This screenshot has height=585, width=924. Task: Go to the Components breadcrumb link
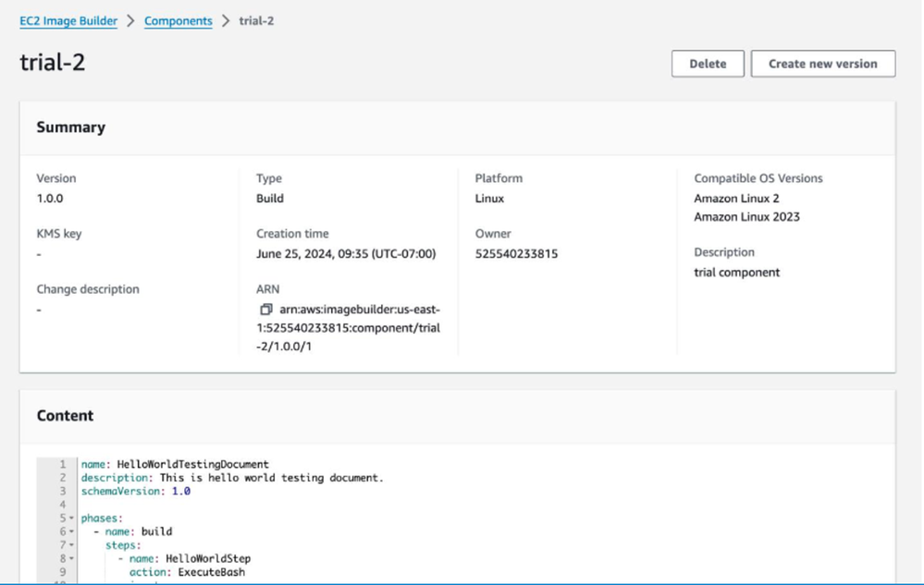tap(178, 20)
